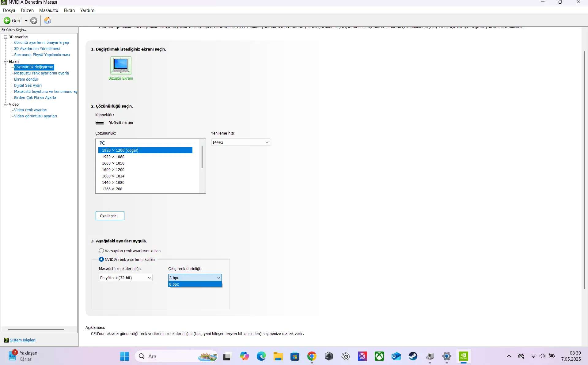Select the Dizüstü Ekranı laptop display icon
This screenshot has height=365, width=588.
coord(121,65)
